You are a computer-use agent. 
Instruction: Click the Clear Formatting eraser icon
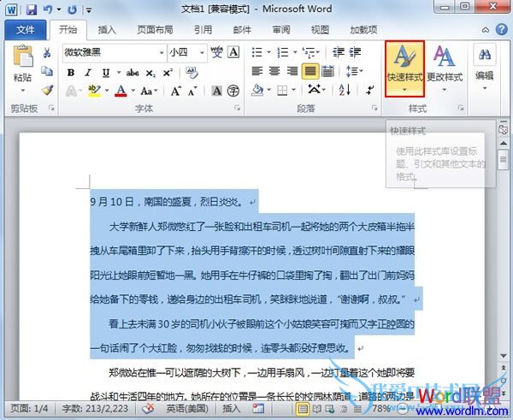click(x=192, y=73)
